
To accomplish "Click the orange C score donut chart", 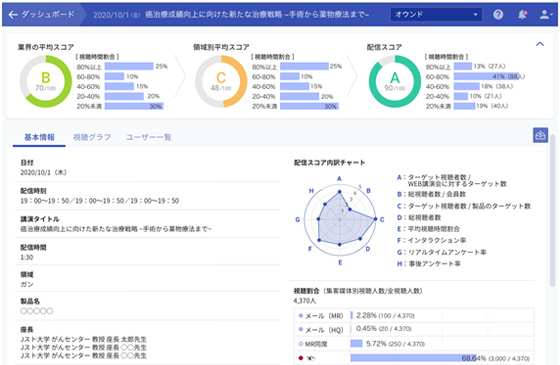I will click(x=221, y=81).
